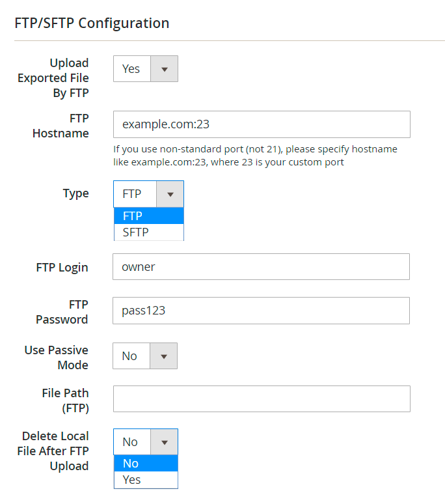
Task: Click the Use Passive Mode label
Action: pos(56,357)
